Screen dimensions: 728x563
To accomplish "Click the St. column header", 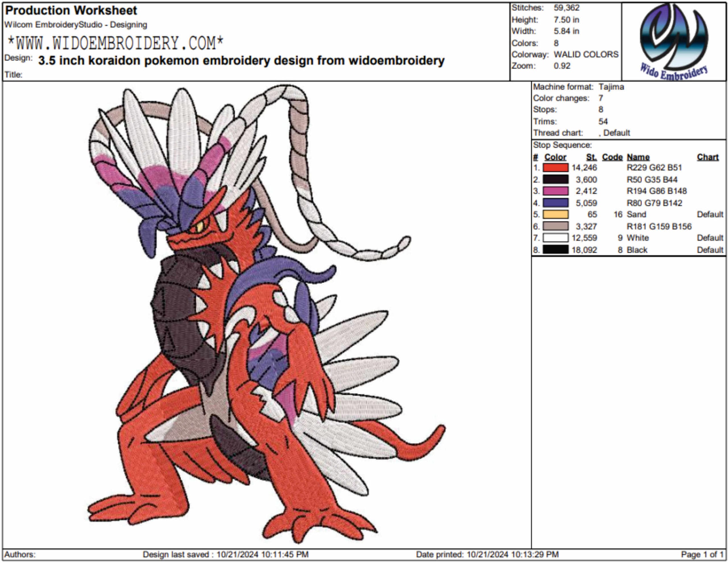I will tap(591, 157).
